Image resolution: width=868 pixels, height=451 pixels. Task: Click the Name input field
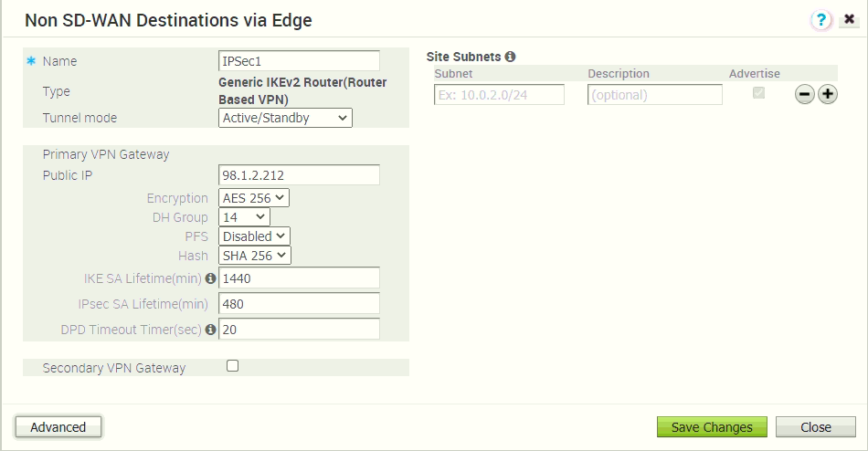tap(299, 61)
